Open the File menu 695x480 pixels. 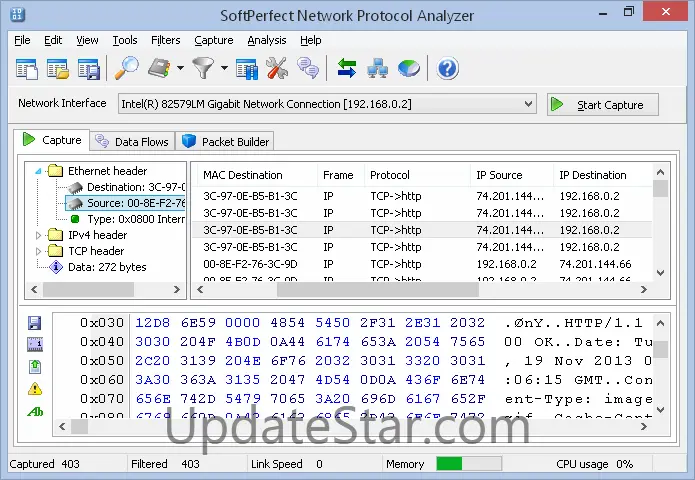(22, 40)
